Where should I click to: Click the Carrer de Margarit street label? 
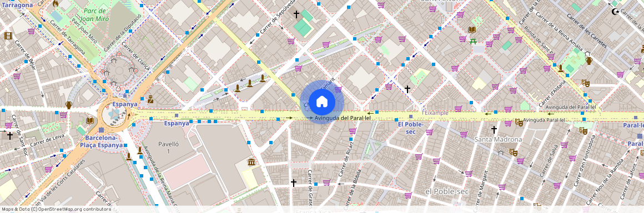(x=481, y=192)
